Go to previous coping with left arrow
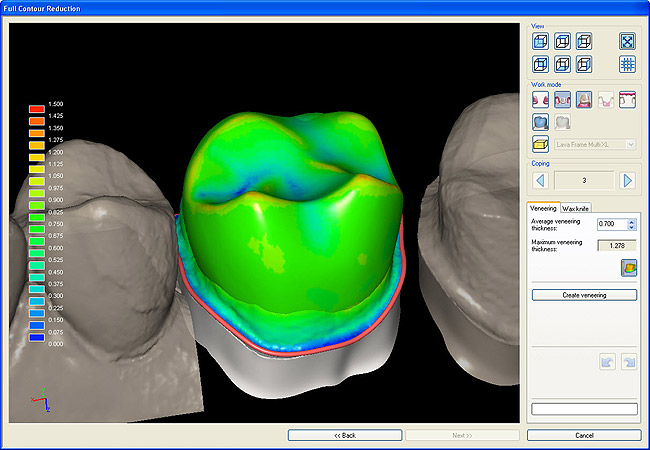 pos(540,181)
